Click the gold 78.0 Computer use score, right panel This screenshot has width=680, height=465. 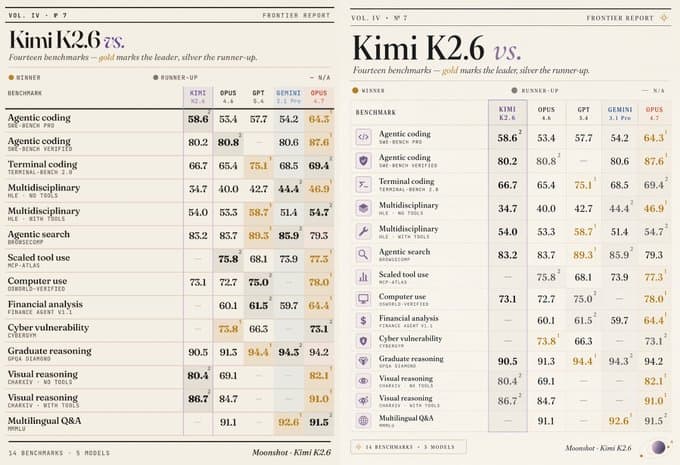coord(654,299)
